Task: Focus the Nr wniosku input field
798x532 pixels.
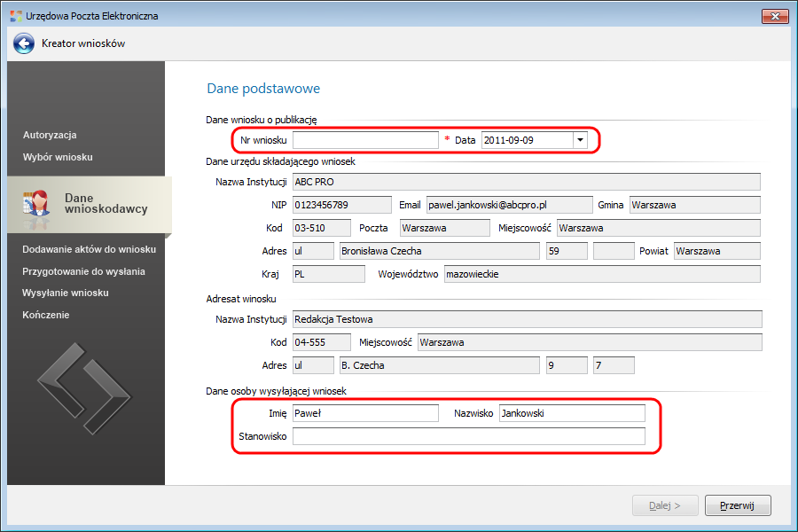Action: click(365, 140)
